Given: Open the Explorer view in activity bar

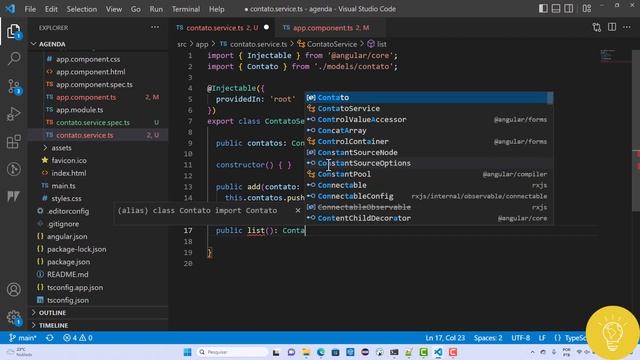Looking at the screenshot, I should point(13,31).
